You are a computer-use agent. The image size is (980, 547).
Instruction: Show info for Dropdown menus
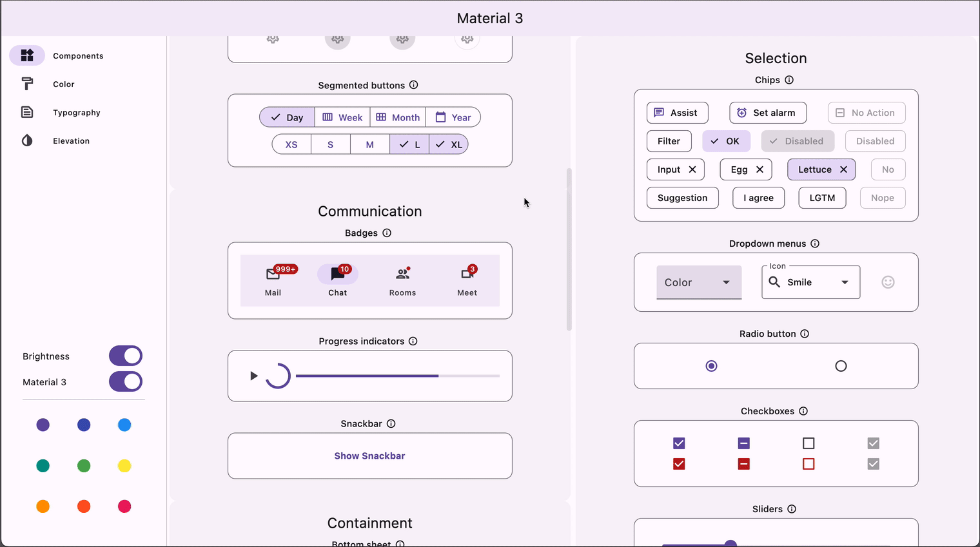point(815,244)
